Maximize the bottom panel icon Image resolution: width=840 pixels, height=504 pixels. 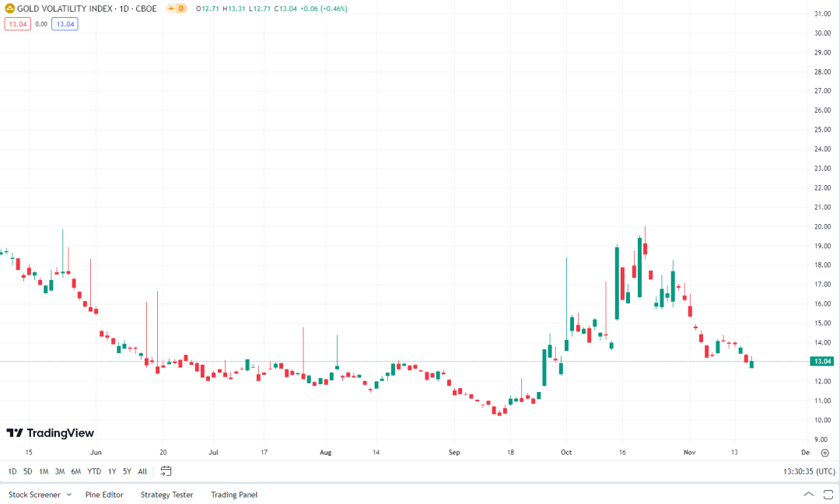pyautogui.click(x=828, y=495)
